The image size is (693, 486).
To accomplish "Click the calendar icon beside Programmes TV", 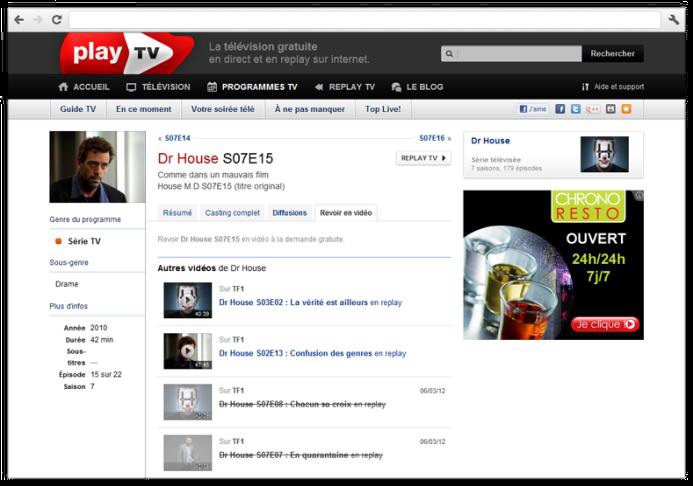I will click(x=212, y=87).
